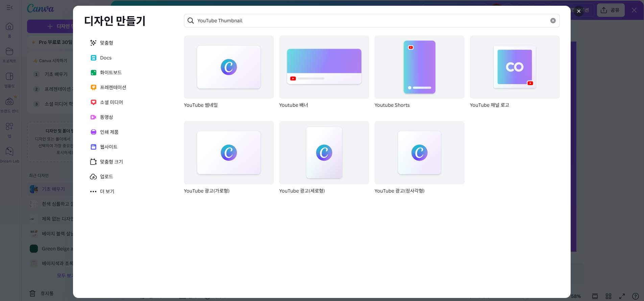Screen dimensions: 644x301
Task: Choose the 소셜 미디어 category
Action: tap(111, 102)
